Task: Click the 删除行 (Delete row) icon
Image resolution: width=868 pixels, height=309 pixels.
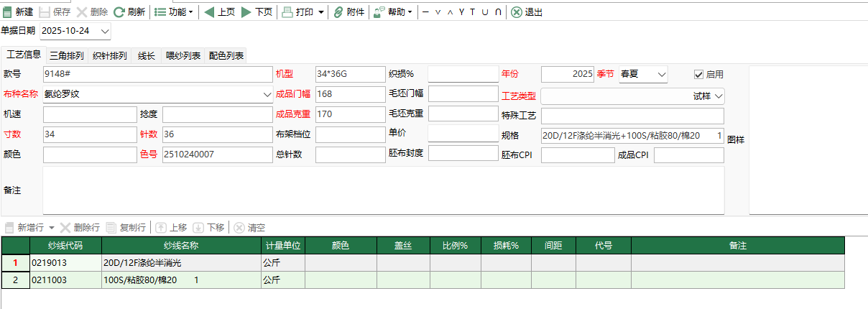Action: coord(65,227)
